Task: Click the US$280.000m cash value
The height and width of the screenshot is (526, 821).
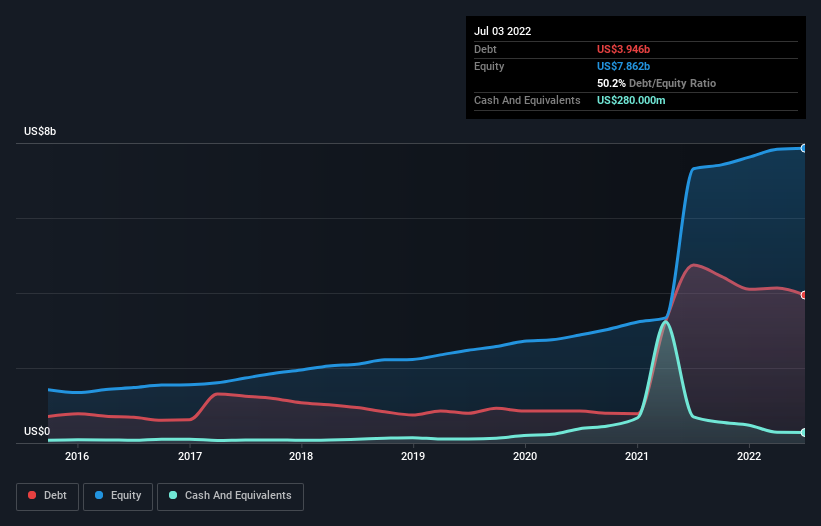Action: click(x=631, y=100)
